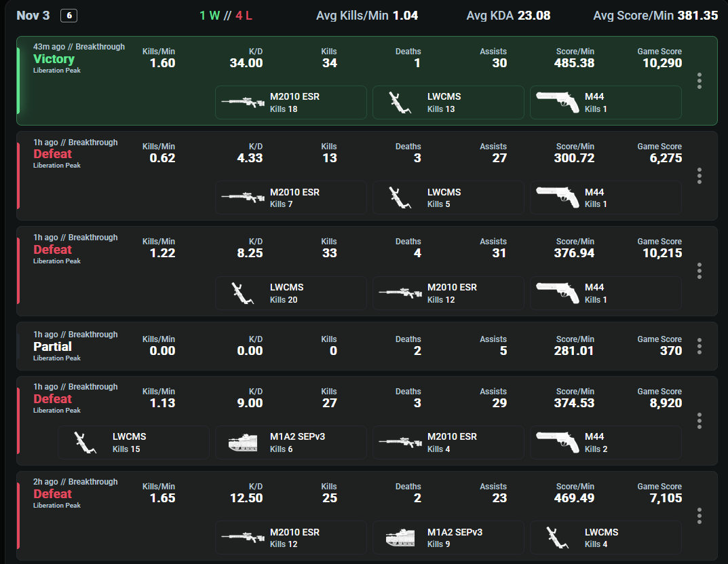The height and width of the screenshot is (564, 728).
Task: Open options menu for 6,275 score match
Action: [x=700, y=176]
